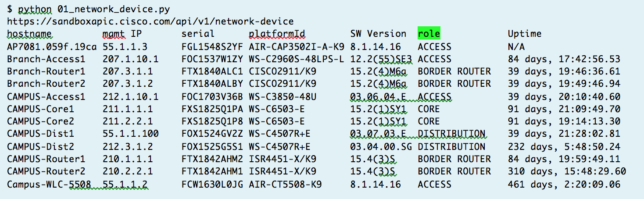The width and height of the screenshot is (644, 199).
Task: Open the sandboxapic.cisco.com network-device URL
Action: [150, 21]
